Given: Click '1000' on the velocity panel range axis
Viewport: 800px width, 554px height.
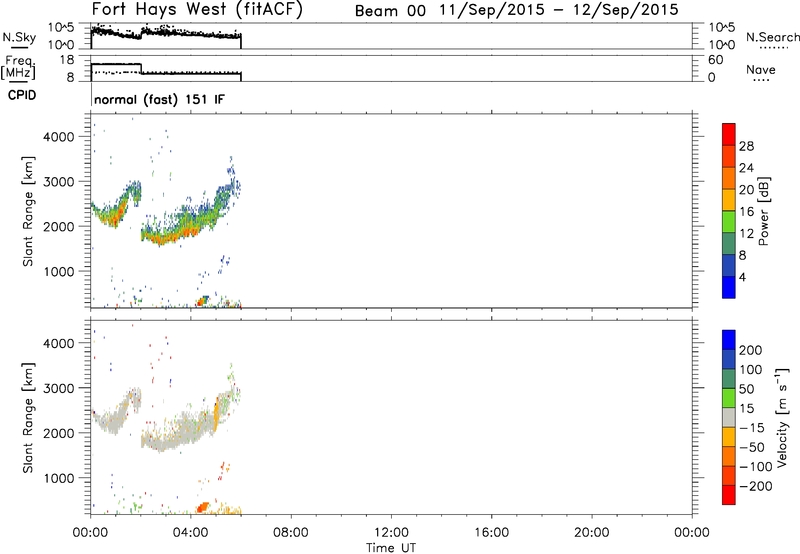Looking at the screenshot, I should coord(58,478).
